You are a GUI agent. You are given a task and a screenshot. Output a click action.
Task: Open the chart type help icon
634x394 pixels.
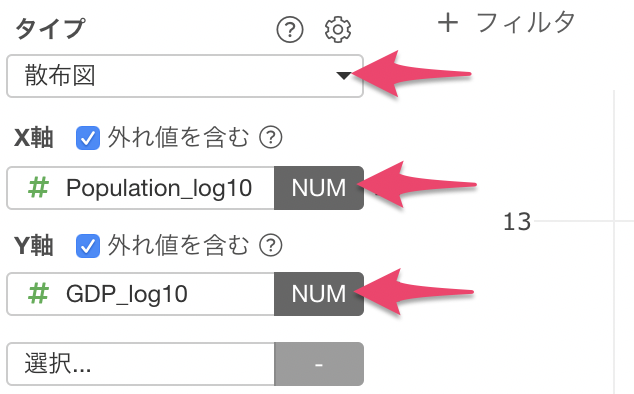point(290,30)
